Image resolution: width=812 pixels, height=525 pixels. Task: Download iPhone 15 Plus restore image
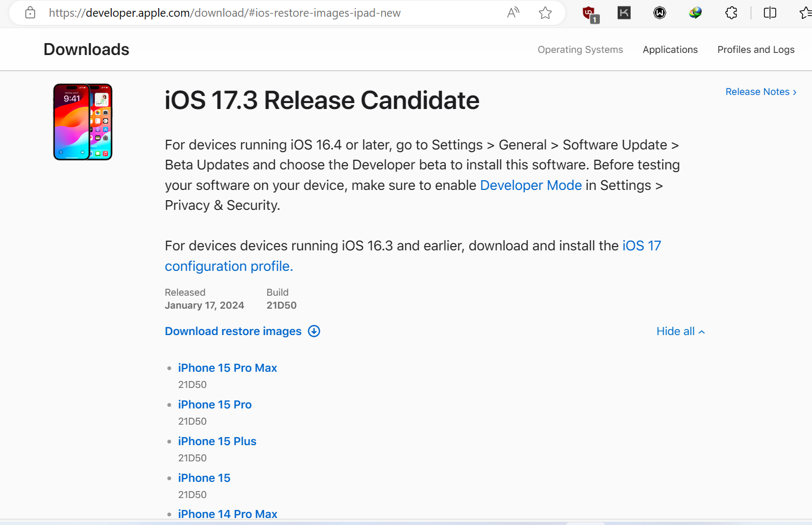[x=217, y=441]
